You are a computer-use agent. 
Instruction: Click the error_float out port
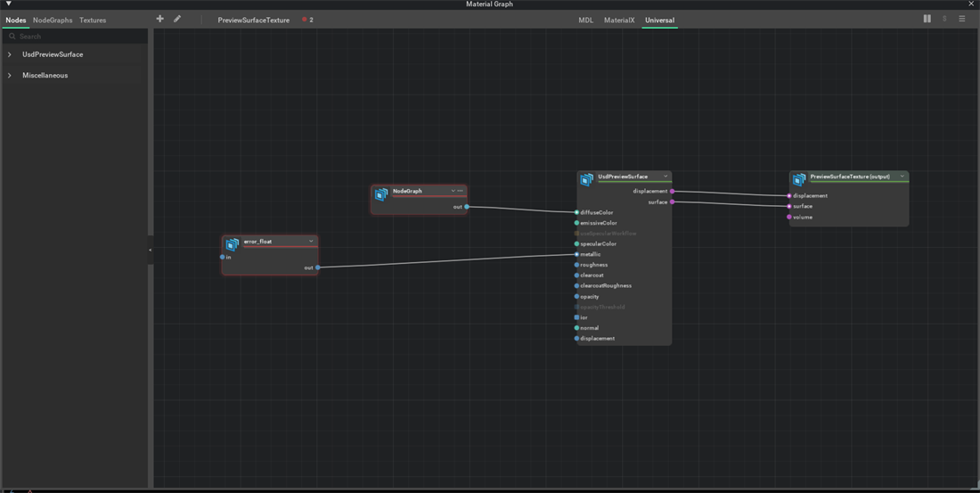point(318,267)
